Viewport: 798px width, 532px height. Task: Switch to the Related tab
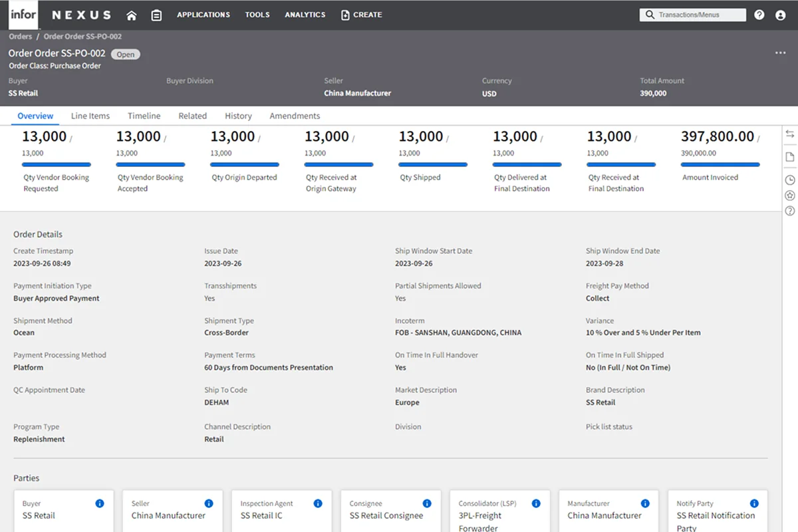pos(193,116)
